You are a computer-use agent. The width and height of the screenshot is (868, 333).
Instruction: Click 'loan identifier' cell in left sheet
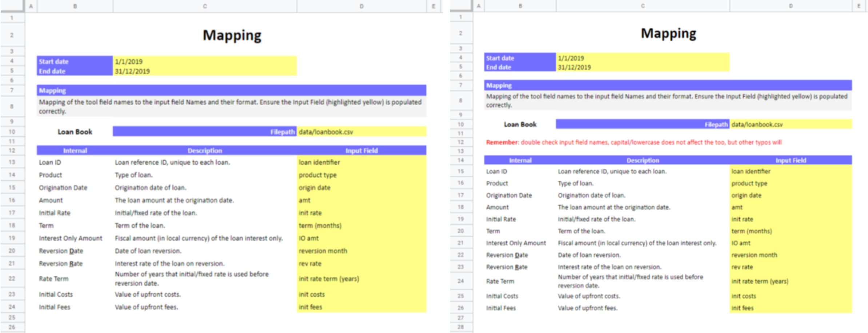coord(361,162)
